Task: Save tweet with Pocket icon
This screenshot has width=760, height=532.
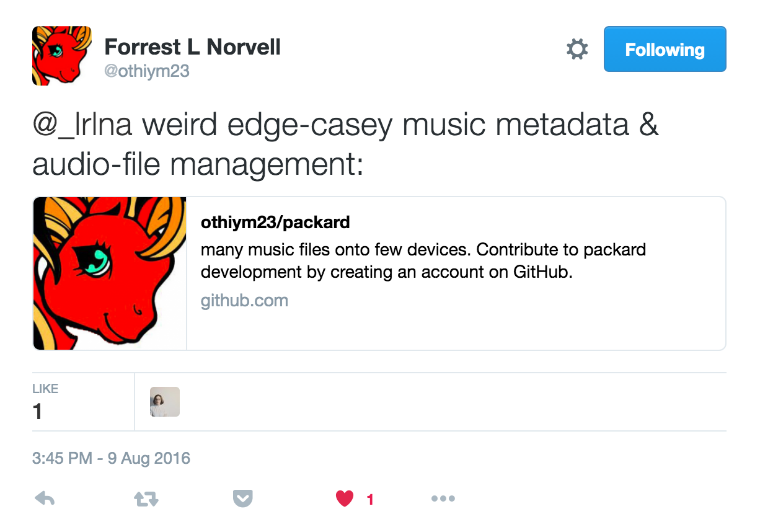Action: [242, 498]
